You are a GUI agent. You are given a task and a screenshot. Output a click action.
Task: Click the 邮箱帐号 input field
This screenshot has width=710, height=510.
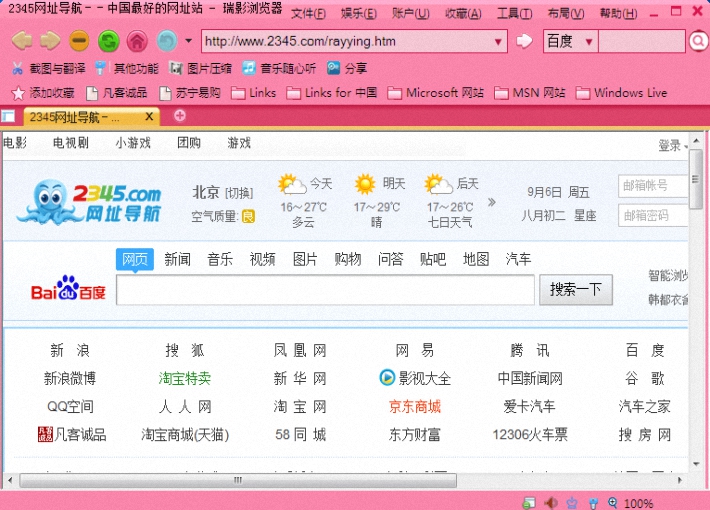(653, 186)
